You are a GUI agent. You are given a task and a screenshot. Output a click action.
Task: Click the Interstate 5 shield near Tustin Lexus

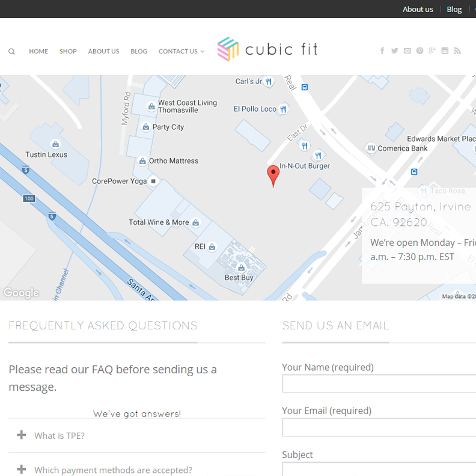pos(26,169)
